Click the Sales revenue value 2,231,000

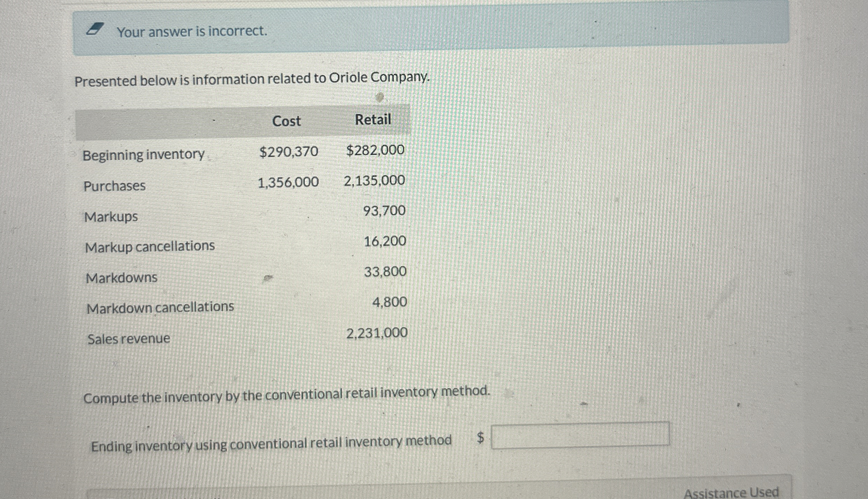coord(377,333)
